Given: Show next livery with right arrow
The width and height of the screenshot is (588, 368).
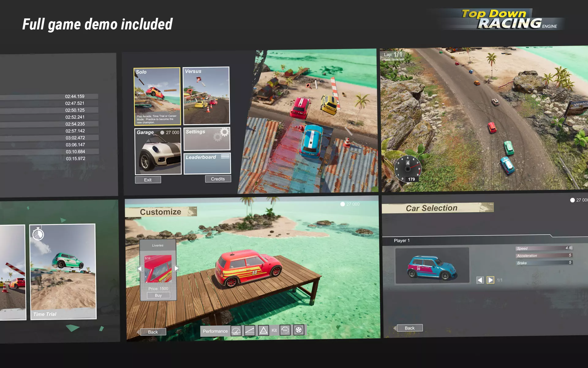Looking at the screenshot, I should point(176,268).
